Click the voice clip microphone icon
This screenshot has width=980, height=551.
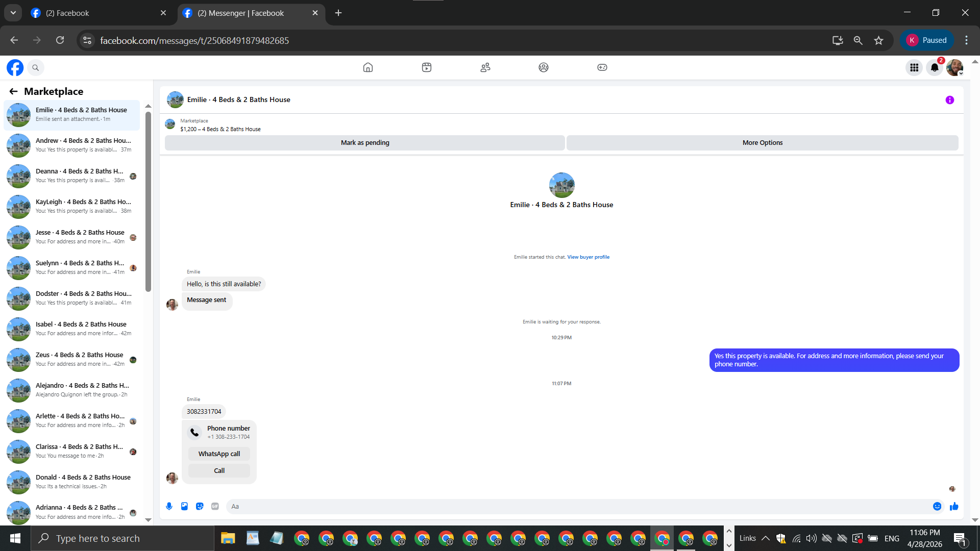click(x=169, y=506)
